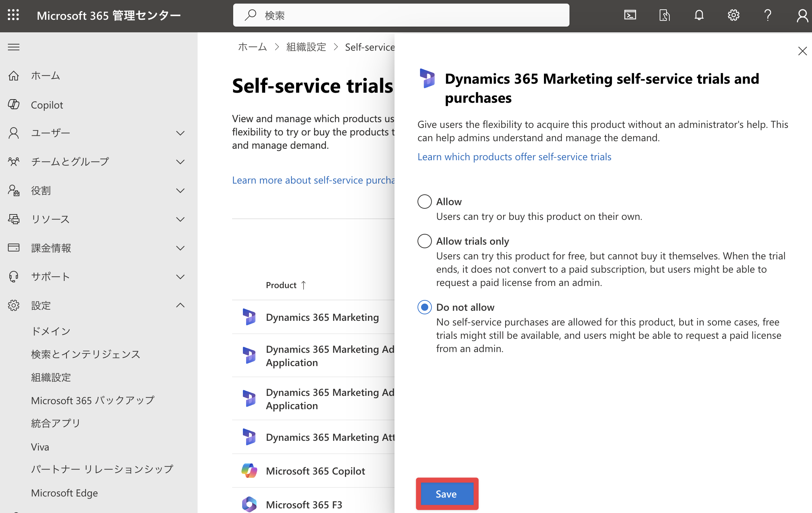Click in the 検索 search field
This screenshot has height=513, width=812.
click(x=401, y=15)
